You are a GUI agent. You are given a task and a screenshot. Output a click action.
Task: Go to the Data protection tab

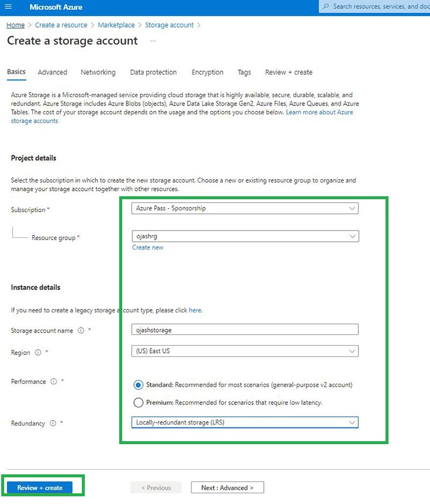[x=153, y=72]
